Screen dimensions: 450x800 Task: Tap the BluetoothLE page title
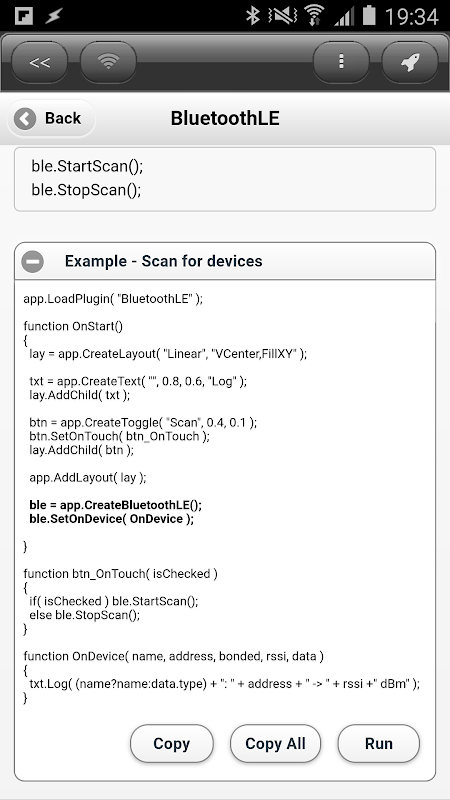coord(225,118)
